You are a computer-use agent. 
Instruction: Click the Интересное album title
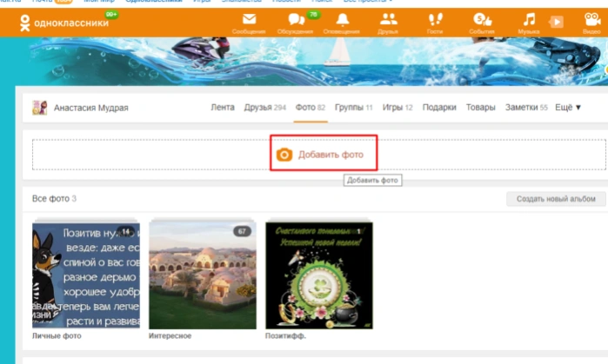(x=170, y=335)
